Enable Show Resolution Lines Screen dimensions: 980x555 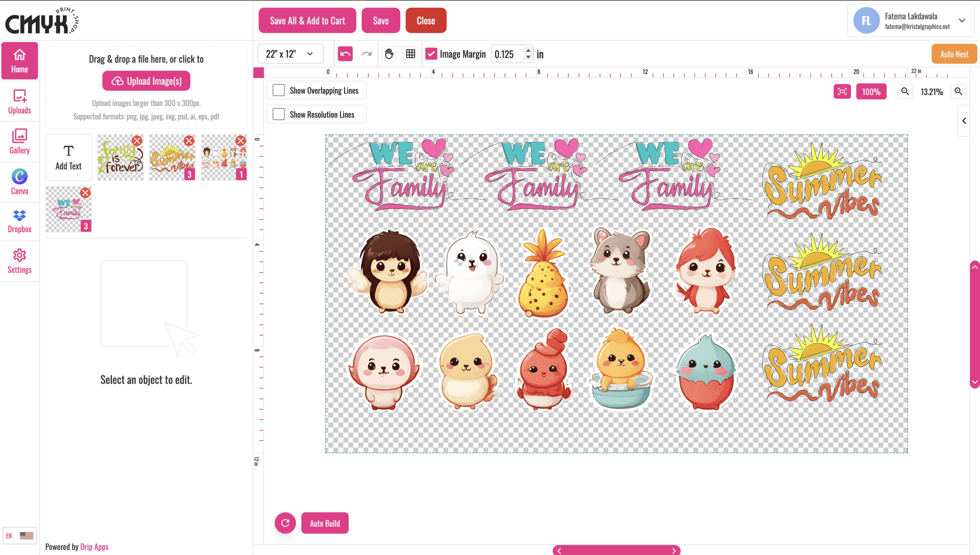(x=278, y=114)
